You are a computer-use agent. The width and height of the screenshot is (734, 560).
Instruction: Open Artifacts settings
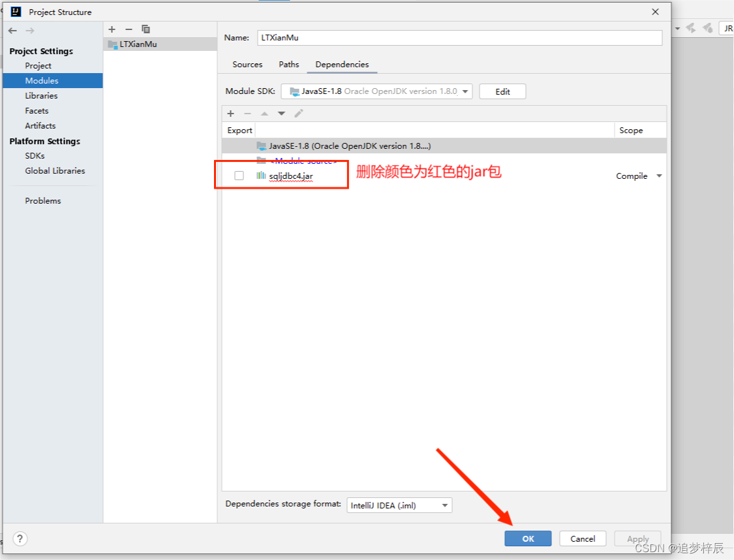(40, 125)
